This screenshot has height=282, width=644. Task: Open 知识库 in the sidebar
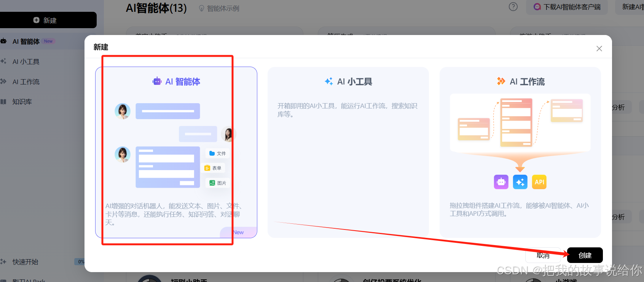[22, 102]
